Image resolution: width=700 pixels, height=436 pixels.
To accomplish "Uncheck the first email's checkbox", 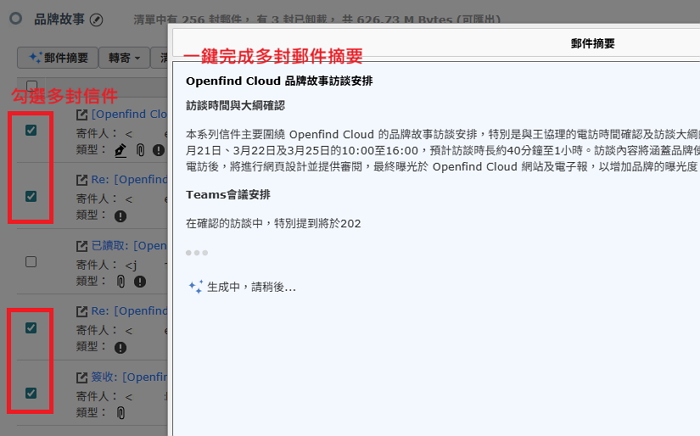I will click(31, 130).
